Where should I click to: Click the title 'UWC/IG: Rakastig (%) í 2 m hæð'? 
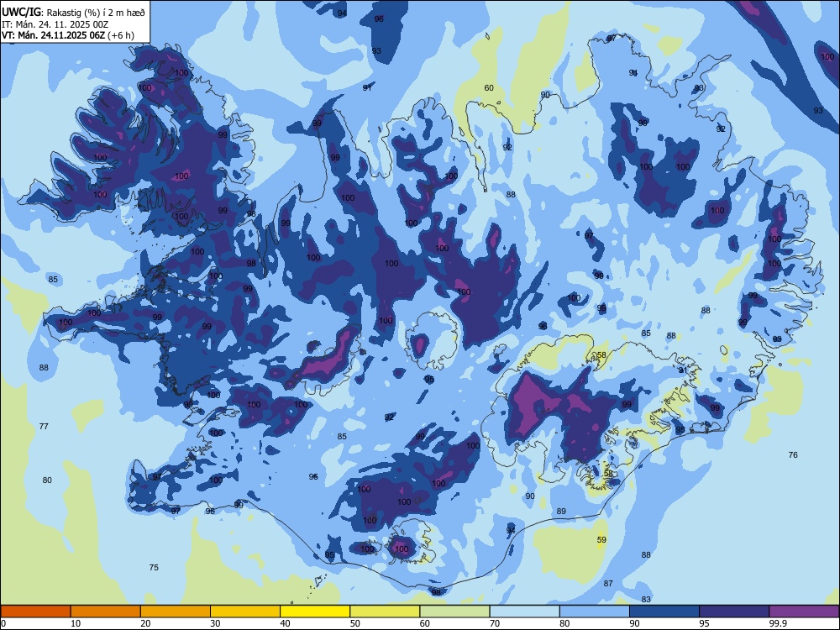73,12
